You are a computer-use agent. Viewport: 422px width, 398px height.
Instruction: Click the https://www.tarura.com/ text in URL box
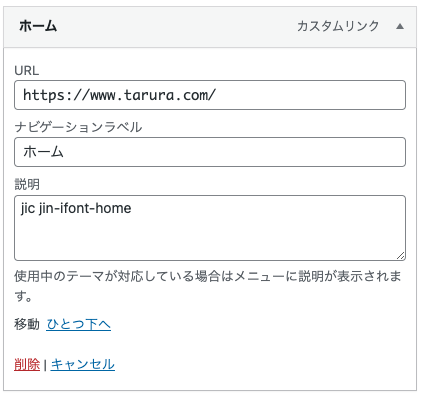119,95
